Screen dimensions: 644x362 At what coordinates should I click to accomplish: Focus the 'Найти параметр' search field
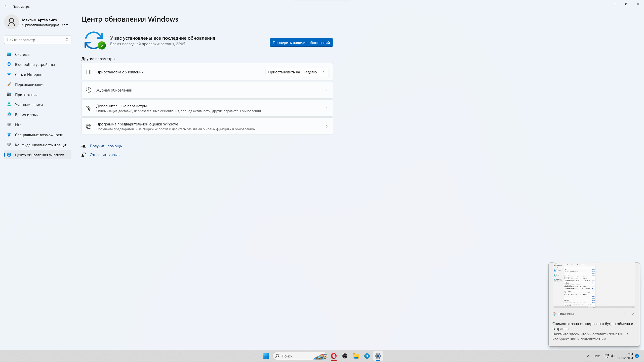[38, 40]
